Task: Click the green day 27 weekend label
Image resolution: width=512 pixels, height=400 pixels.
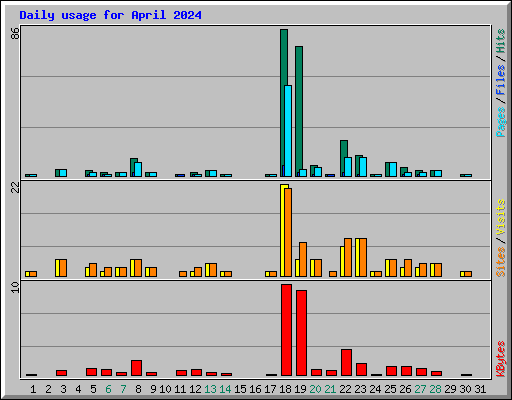Action: tap(420, 389)
